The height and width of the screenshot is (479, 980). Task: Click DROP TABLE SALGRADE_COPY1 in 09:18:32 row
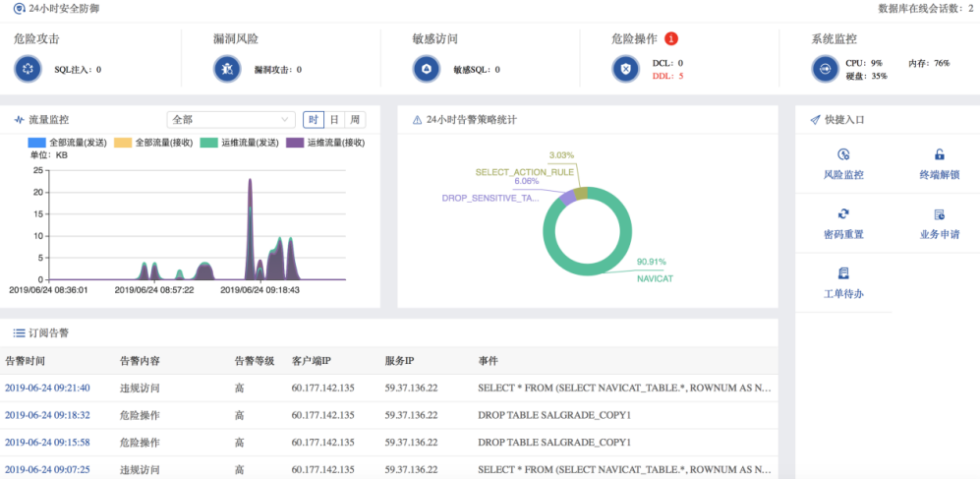(x=554, y=415)
